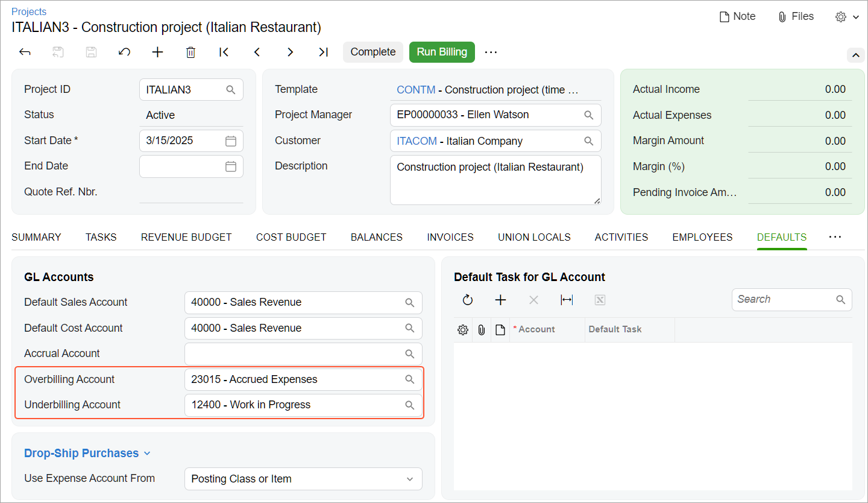Collapse the project header summary panel
868x503 pixels.
click(855, 55)
